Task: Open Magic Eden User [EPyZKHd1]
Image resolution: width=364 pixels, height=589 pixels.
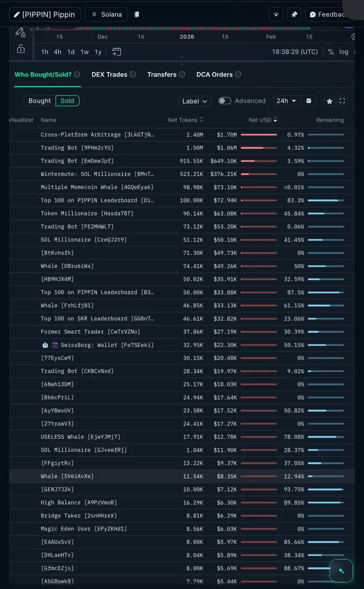Action: click(x=84, y=529)
